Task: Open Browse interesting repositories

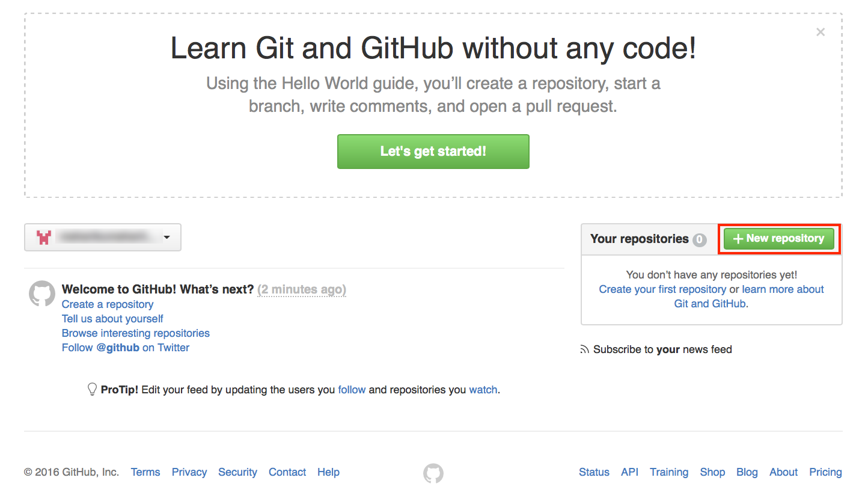Action: pos(135,333)
